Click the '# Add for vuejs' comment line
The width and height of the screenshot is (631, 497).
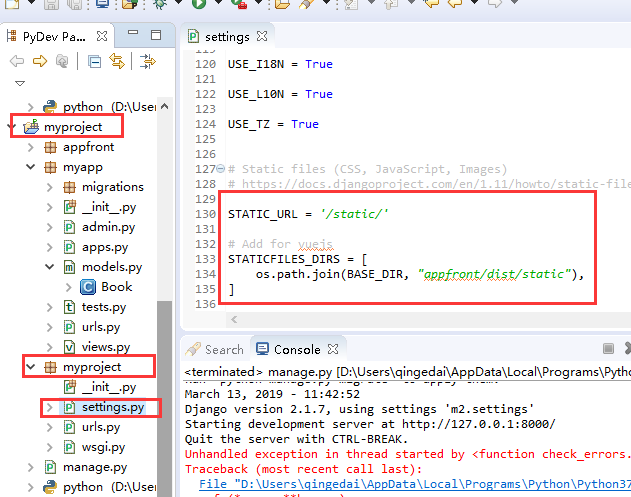point(280,244)
